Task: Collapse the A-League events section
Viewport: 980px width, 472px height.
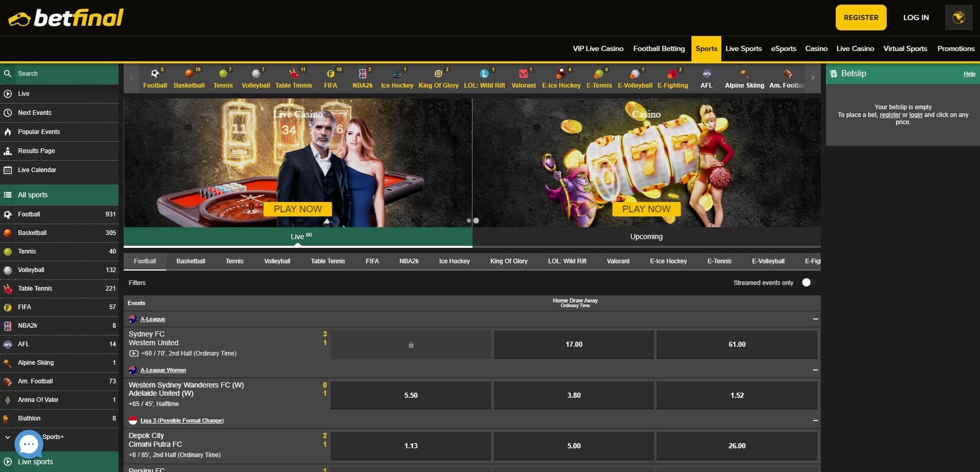Action: [816, 319]
